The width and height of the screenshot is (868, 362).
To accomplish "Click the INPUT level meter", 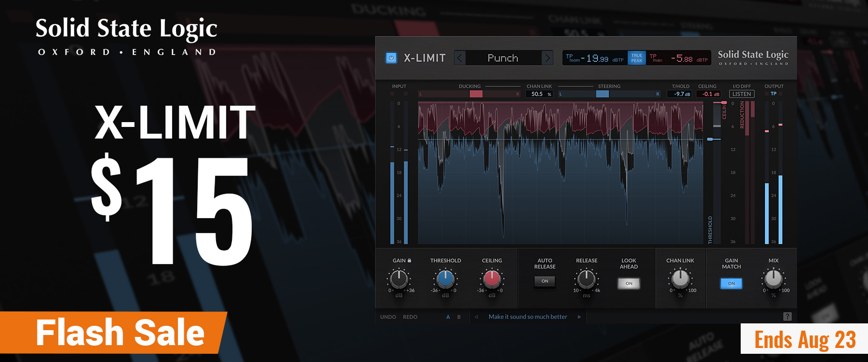I will [399, 172].
